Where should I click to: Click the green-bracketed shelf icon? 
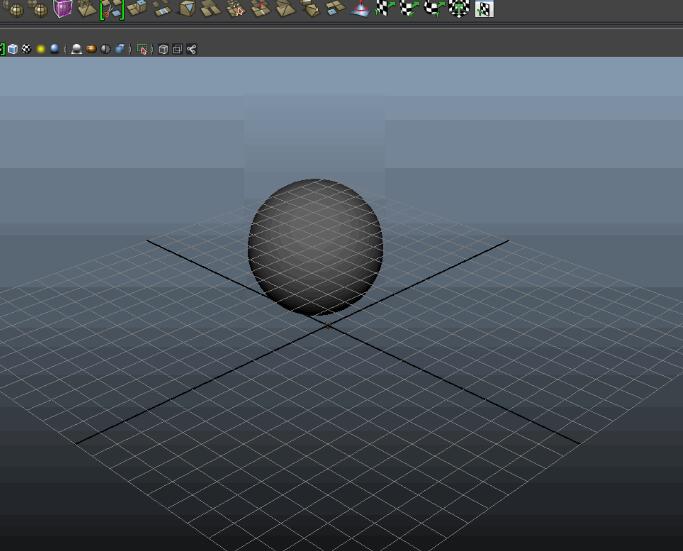(112, 9)
